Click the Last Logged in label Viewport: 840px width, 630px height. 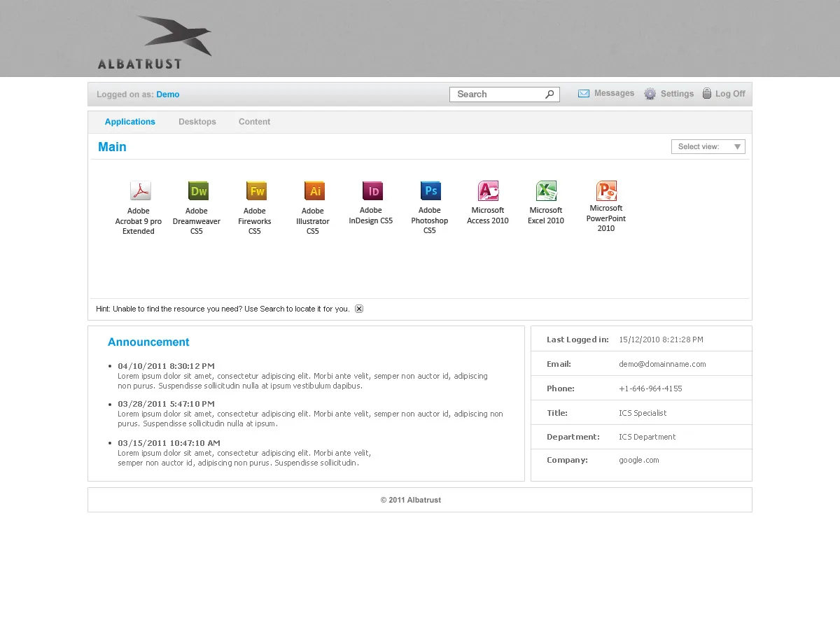[577, 339]
